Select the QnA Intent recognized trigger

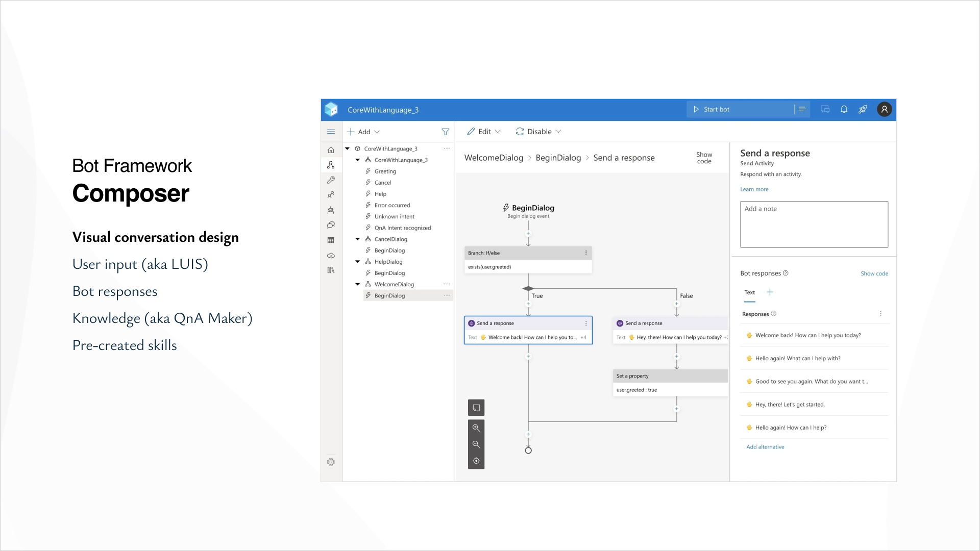point(402,228)
